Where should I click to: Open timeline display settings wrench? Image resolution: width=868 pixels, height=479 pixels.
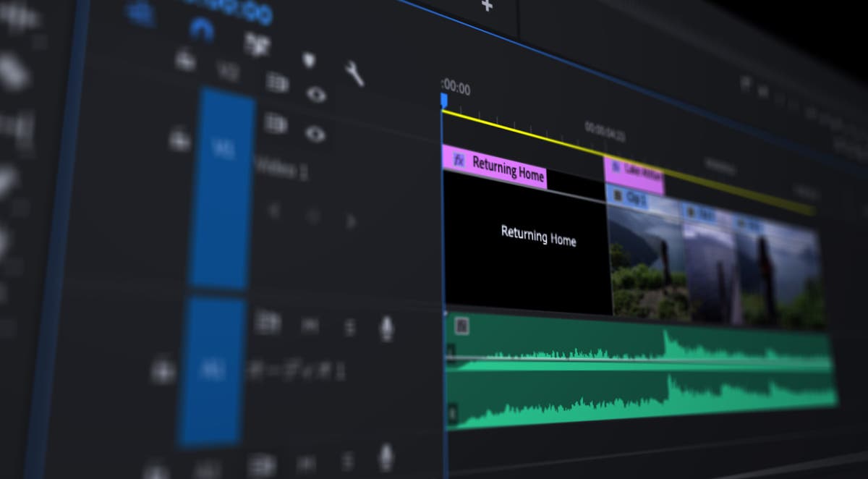tap(354, 73)
